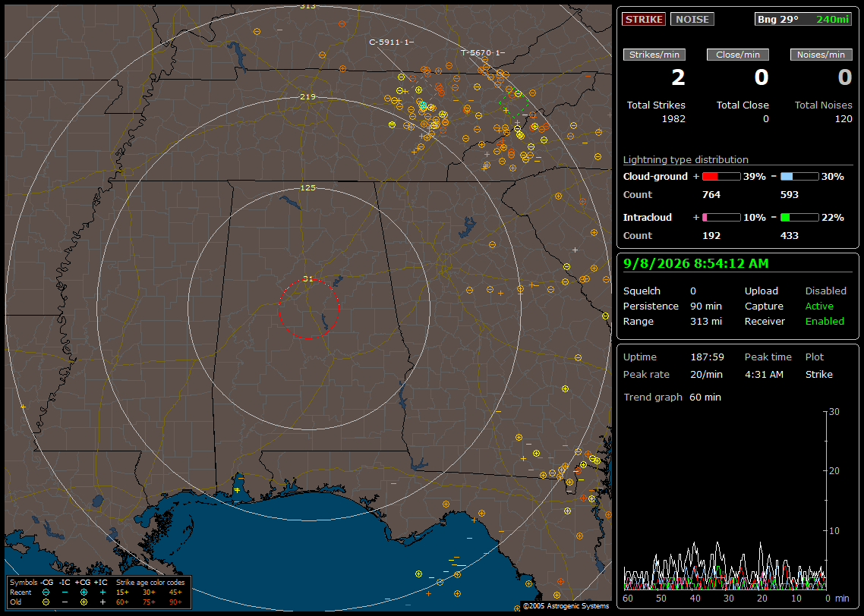Viewport: 864px width, 616px height.
Task: Select the T-5670-1 storm cell label
Action: [481, 53]
